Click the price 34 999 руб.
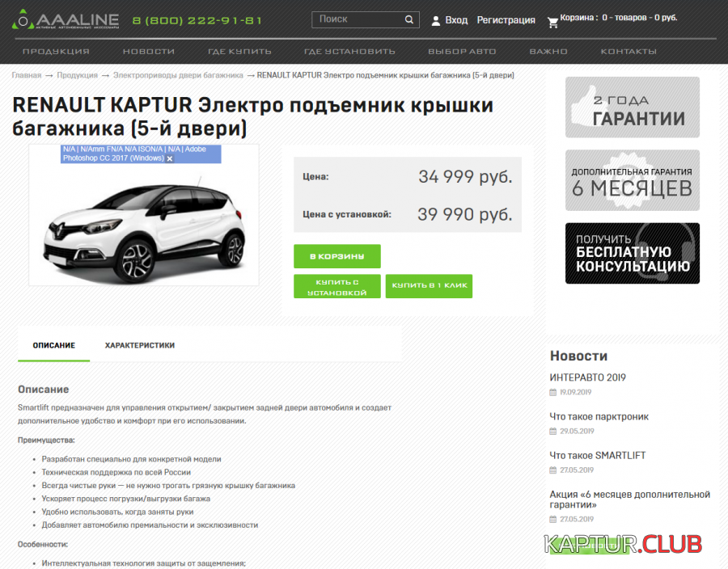This screenshot has width=728, height=569. click(x=465, y=177)
